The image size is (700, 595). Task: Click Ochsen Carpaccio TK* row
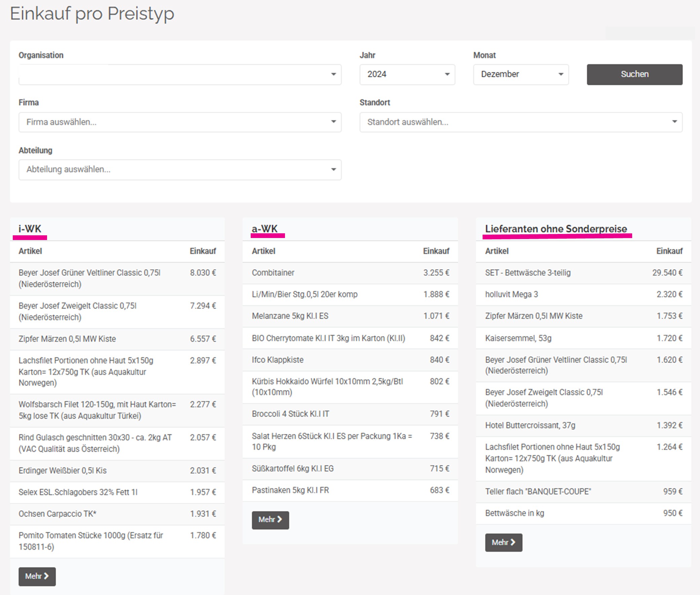[117, 514]
